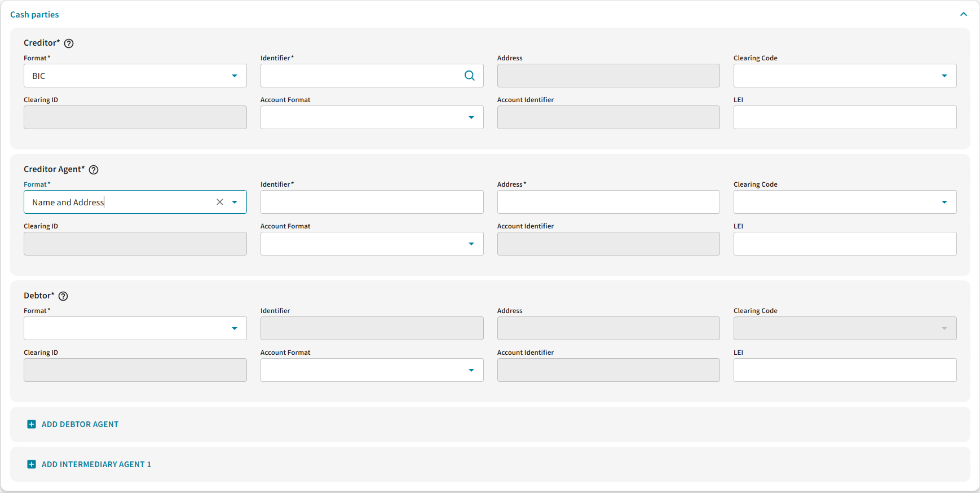Viewport: 980px width, 493px height.
Task: Focus the Creditor Agent Address field
Action: pos(608,202)
